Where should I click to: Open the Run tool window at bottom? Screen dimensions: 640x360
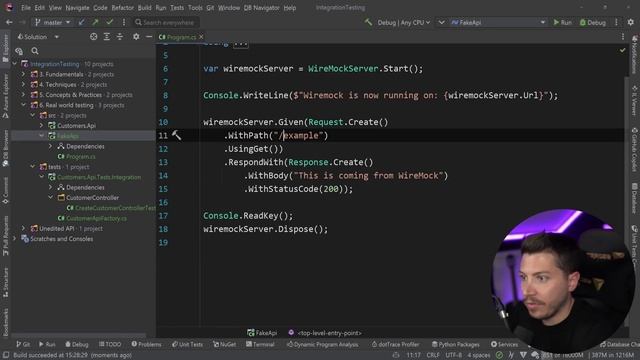coord(47,344)
